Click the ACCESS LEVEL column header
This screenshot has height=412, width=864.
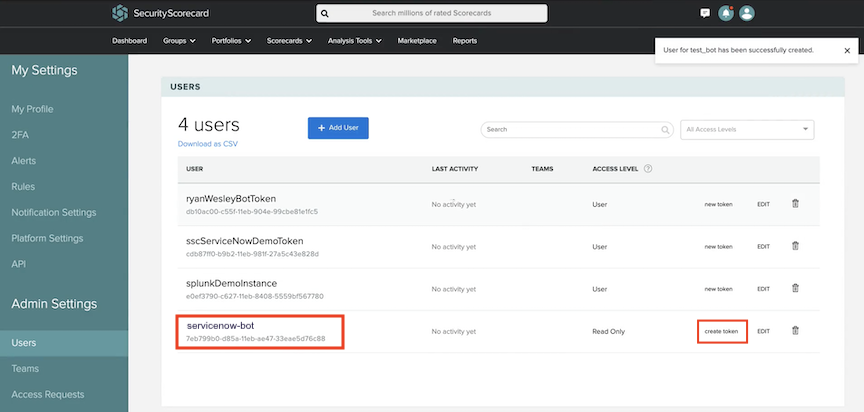(615, 169)
